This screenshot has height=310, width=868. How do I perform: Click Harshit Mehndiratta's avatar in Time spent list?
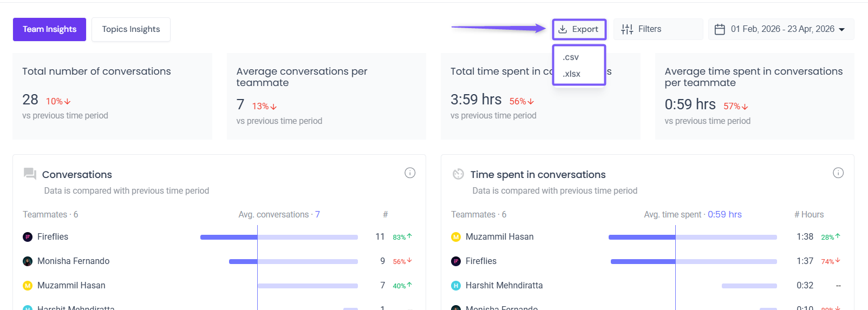click(x=456, y=286)
